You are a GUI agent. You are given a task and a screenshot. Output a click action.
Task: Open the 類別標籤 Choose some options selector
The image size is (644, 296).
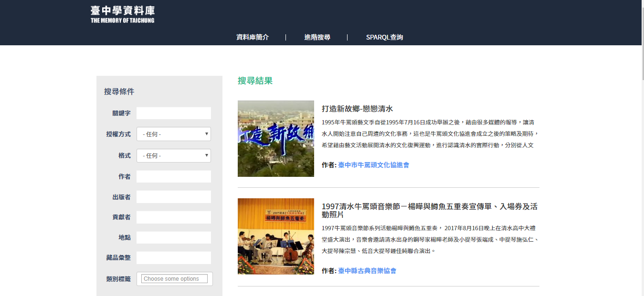(x=174, y=279)
